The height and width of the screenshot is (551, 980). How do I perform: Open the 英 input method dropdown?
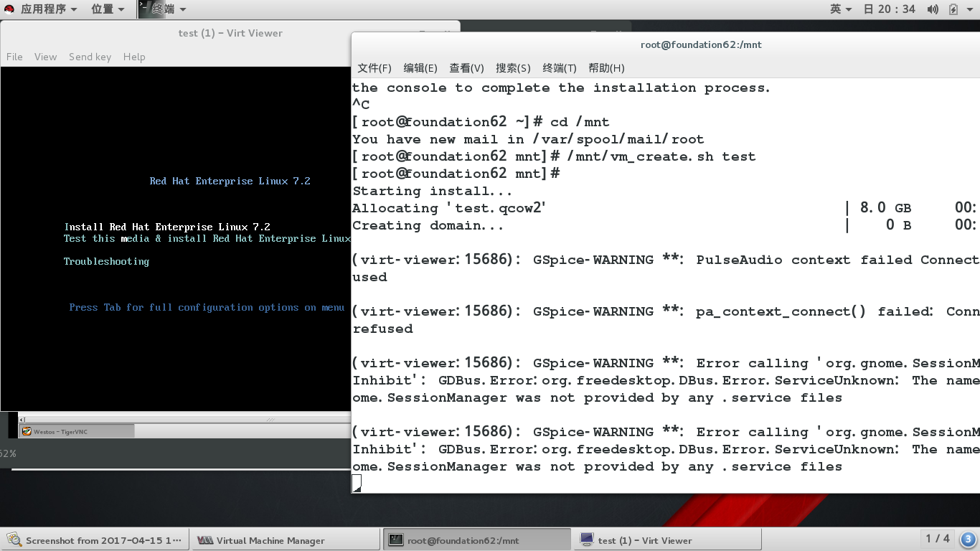pos(841,9)
